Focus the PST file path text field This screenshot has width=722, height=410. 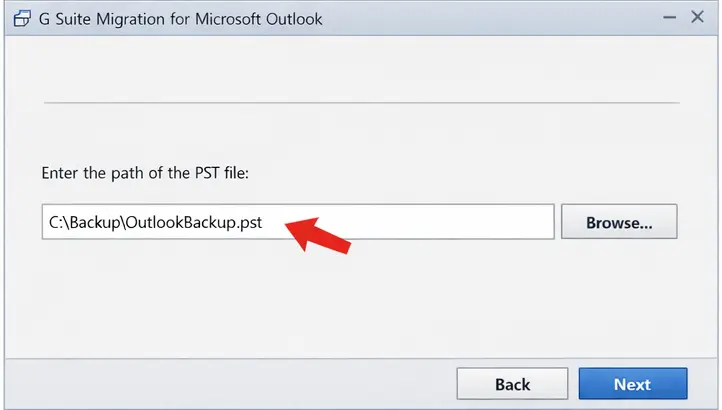tap(400, 222)
